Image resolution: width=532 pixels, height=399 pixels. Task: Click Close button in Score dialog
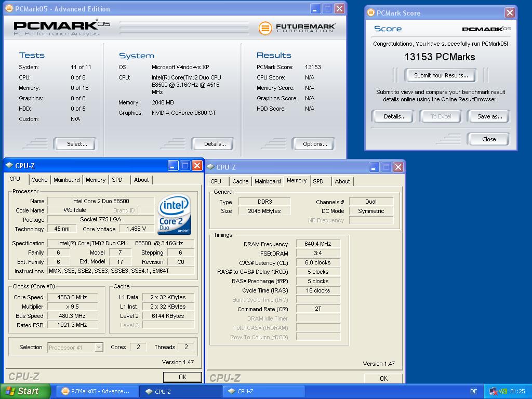click(488, 139)
